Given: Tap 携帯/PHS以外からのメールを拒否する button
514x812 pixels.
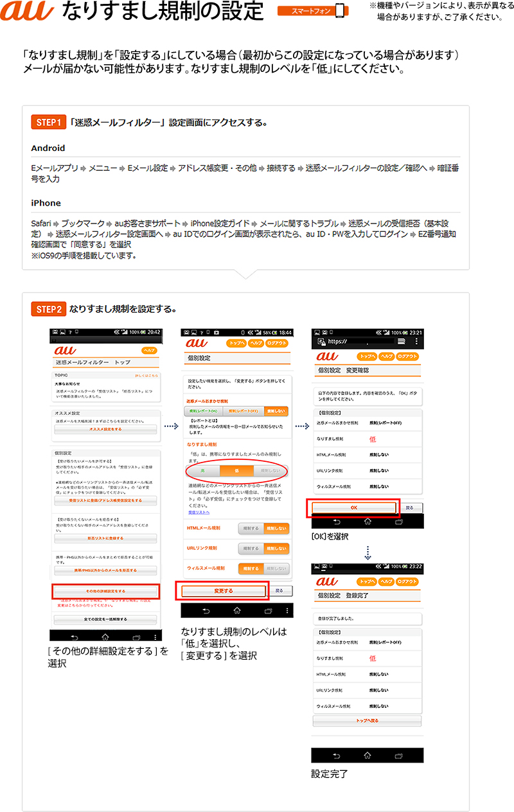Looking at the screenshot, I should click(x=105, y=570).
